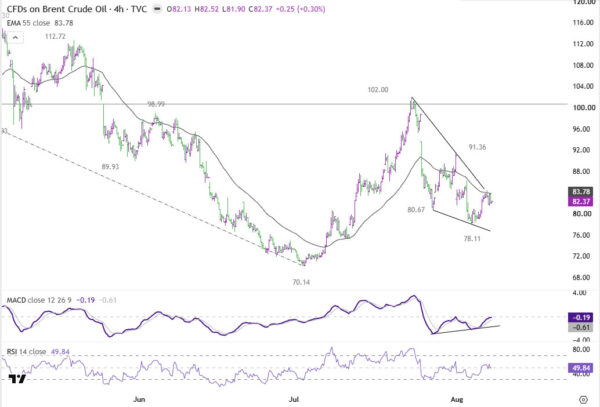The width and height of the screenshot is (600, 407).
Task: Click the 91.36 price annotation
Action: click(477, 147)
